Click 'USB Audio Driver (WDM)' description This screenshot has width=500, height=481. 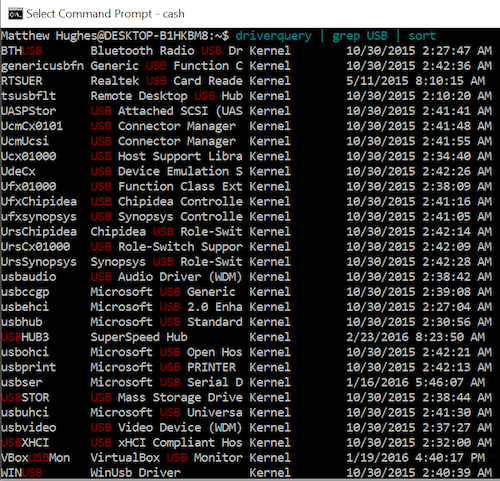coord(166,277)
